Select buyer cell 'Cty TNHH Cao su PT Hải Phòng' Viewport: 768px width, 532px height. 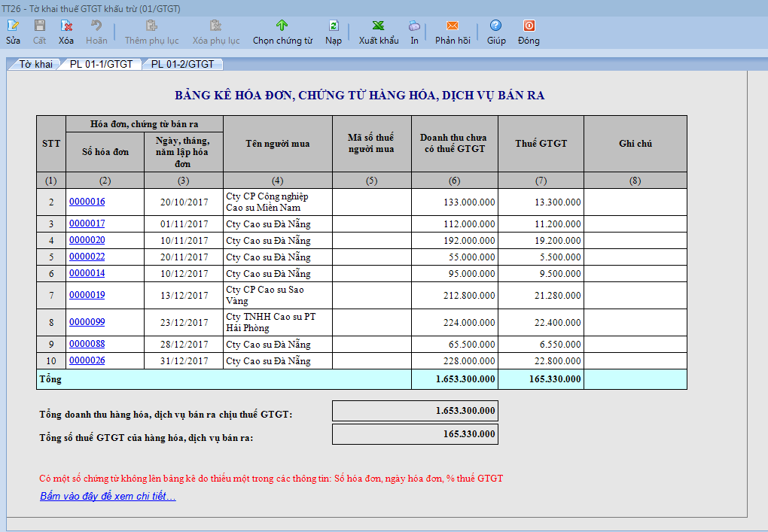point(278,322)
